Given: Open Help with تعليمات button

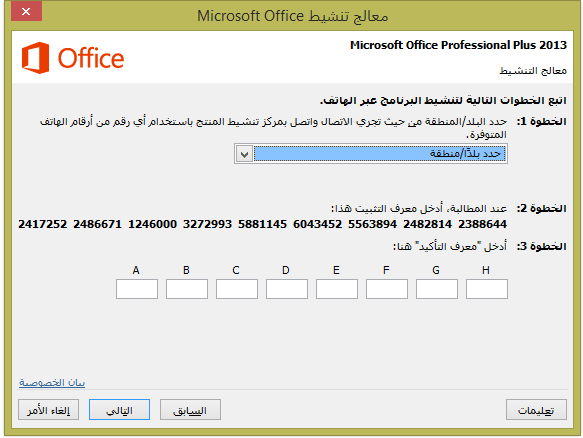Looking at the screenshot, I should (536, 410).
